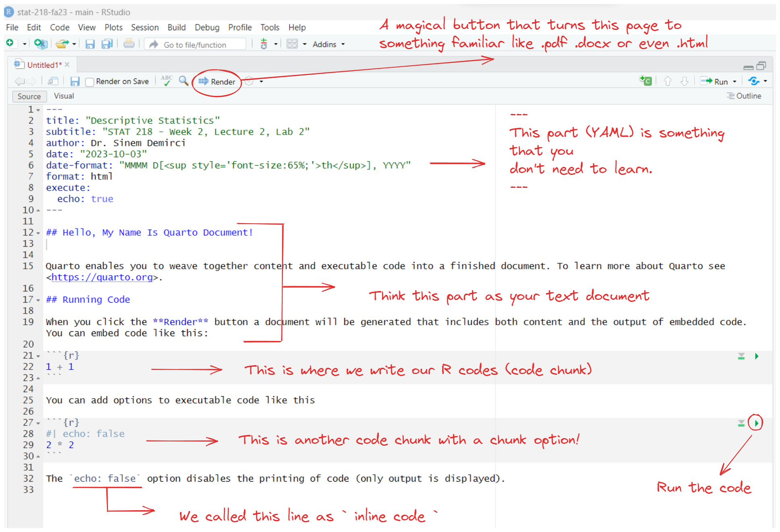Image resolution: width=780 pixels, height=532 pixels.
Task: Open the quarto.org hyperlink
Action: [102, 277]
